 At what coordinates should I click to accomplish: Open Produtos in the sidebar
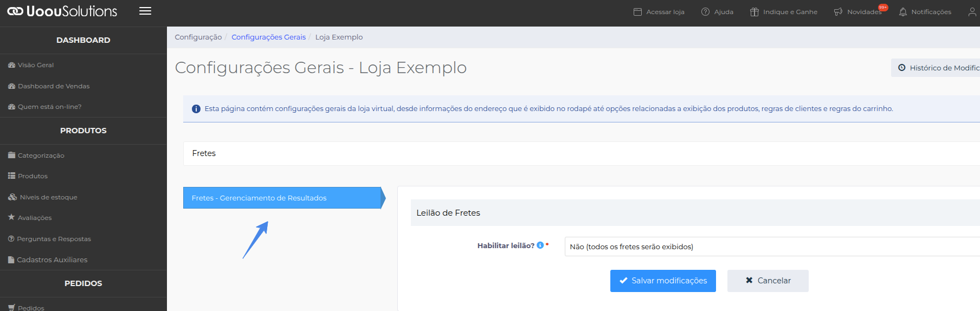click(33, 176)
